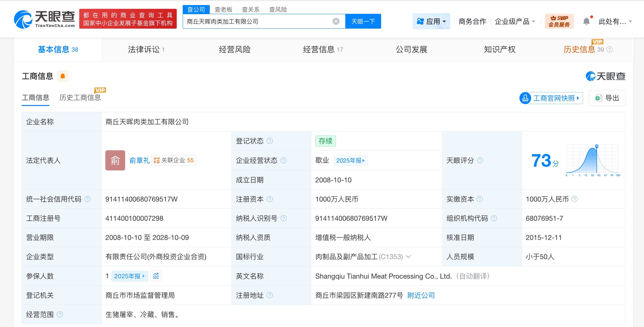
Task: Click the help icon next to 登记状态
Action: [x=269, y=141]
